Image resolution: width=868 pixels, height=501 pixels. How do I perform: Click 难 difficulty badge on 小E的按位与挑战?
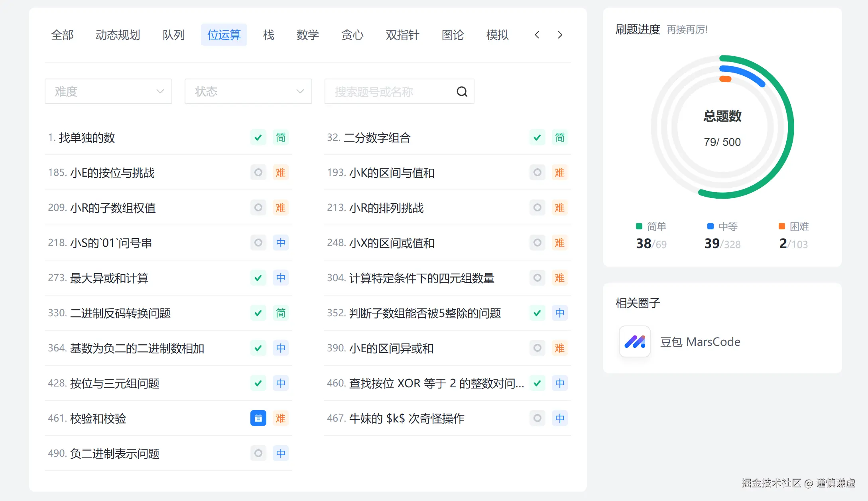click(x=280, y=173)
